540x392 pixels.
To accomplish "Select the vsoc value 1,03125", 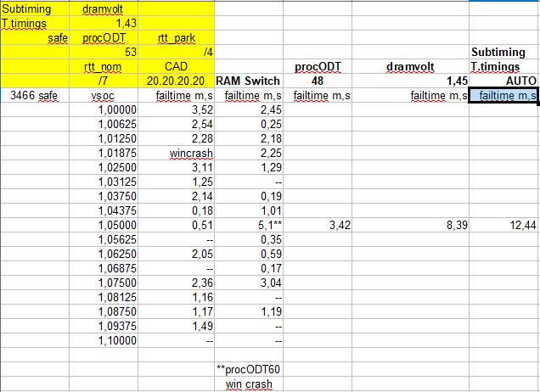I will coord(104,182).
